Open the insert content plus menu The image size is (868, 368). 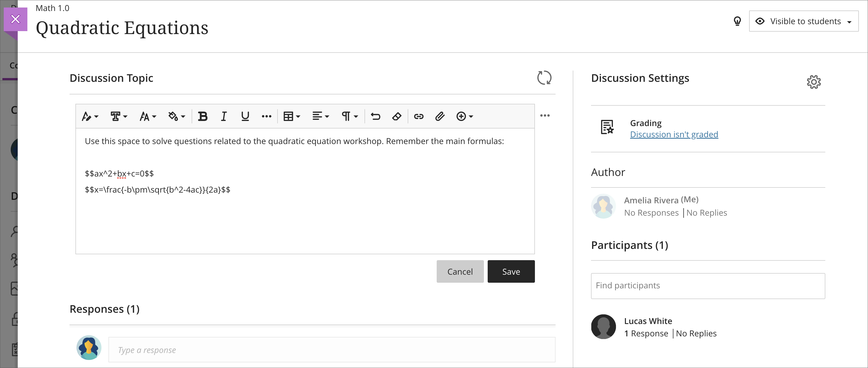(464, 116)
